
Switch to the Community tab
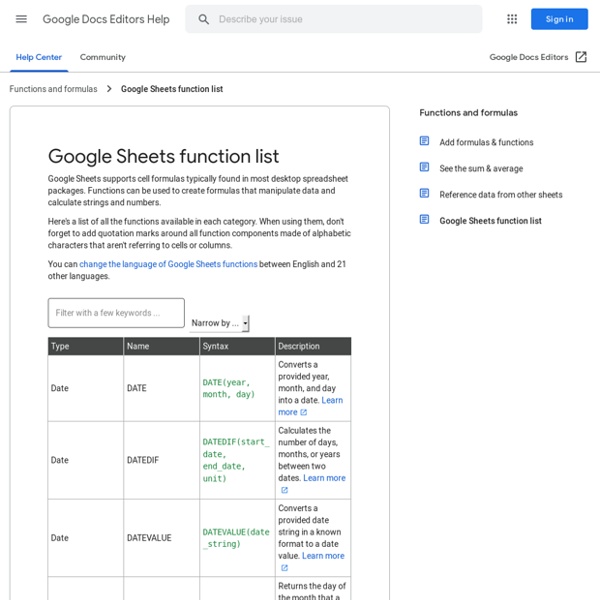103,57
